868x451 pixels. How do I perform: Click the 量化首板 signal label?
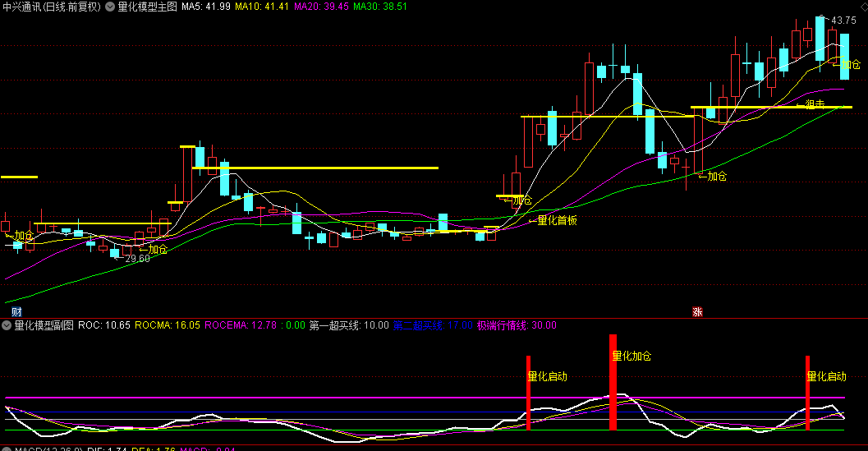pos(553,220)
